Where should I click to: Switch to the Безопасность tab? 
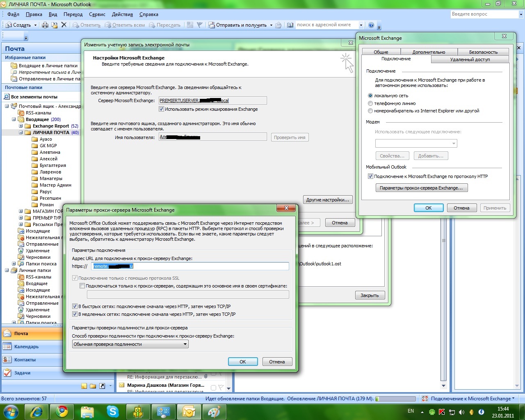click(483, 52)
